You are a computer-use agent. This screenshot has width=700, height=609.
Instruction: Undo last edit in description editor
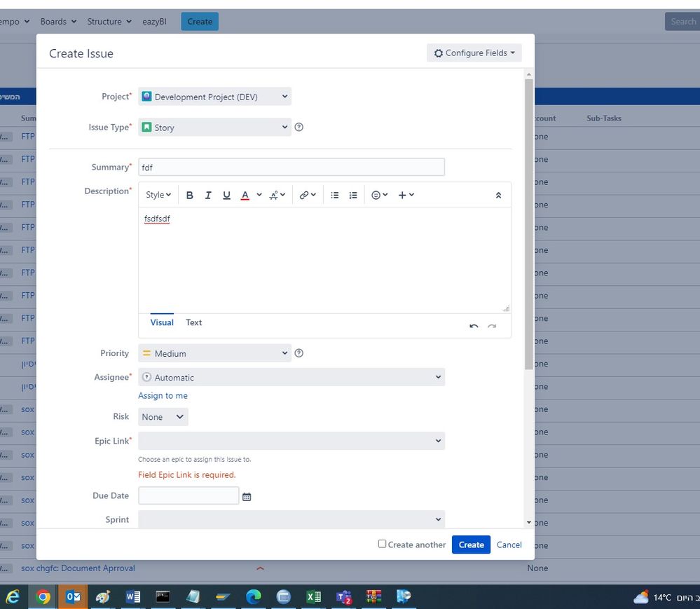pos(474,326)
